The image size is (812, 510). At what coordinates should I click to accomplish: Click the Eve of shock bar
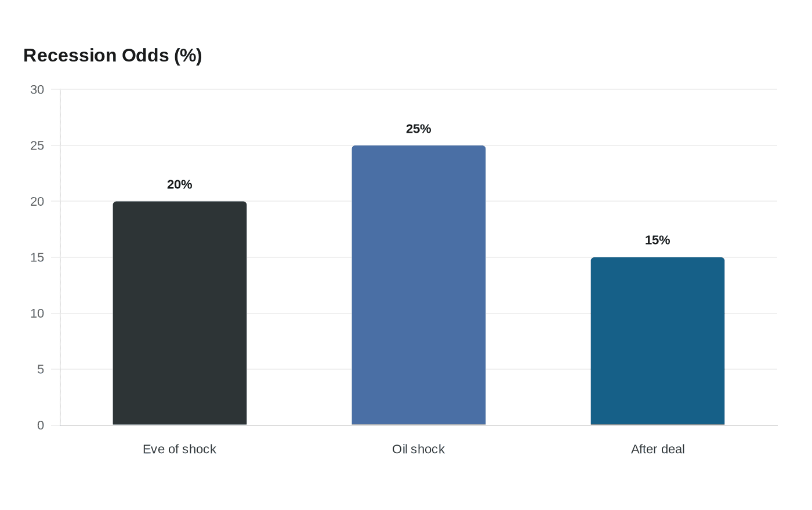(180, 313)
